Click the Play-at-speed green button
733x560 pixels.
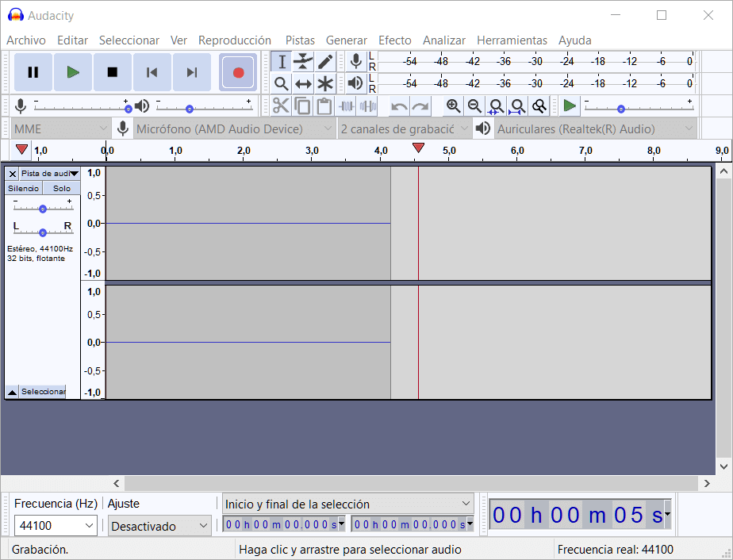570,105
